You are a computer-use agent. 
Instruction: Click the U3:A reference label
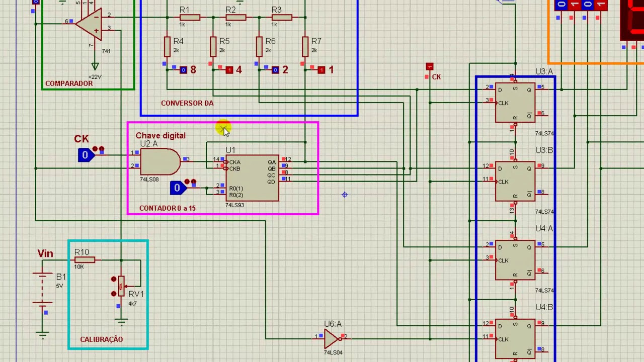click(x=544, y=72)
